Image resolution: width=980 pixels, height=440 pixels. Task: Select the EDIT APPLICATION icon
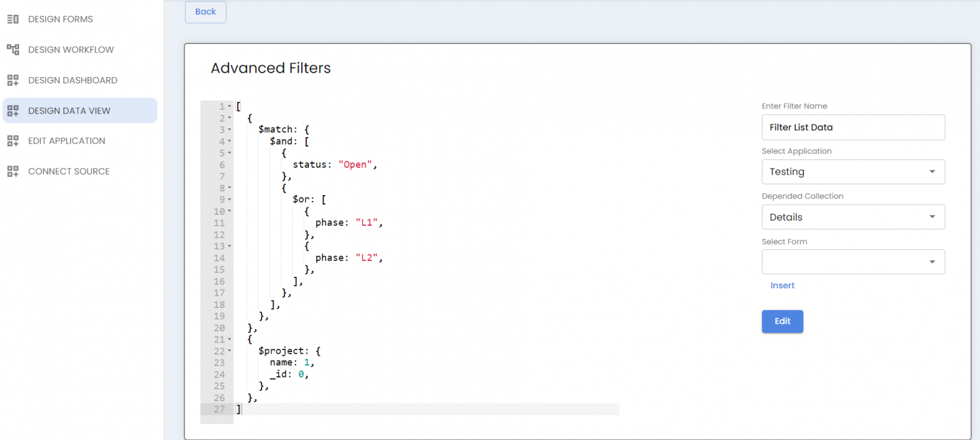click(12, 140)
